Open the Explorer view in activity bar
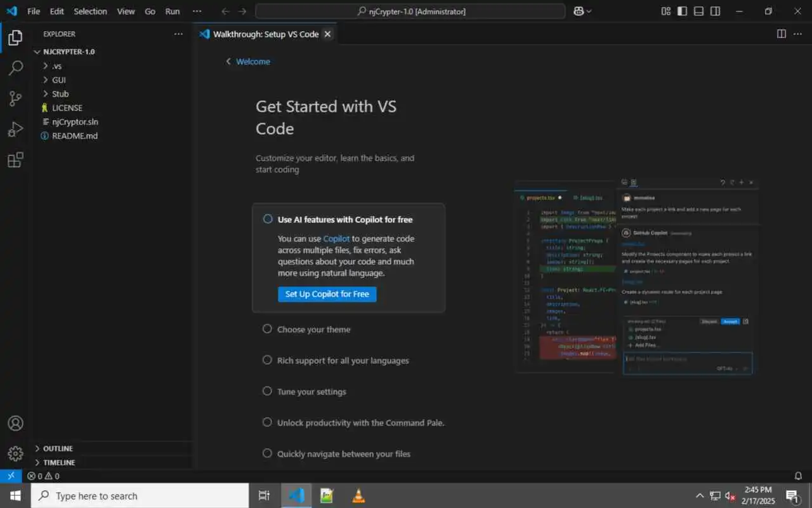Image resolution: width=812 pixels, height=508 pixels. (15, 38)
